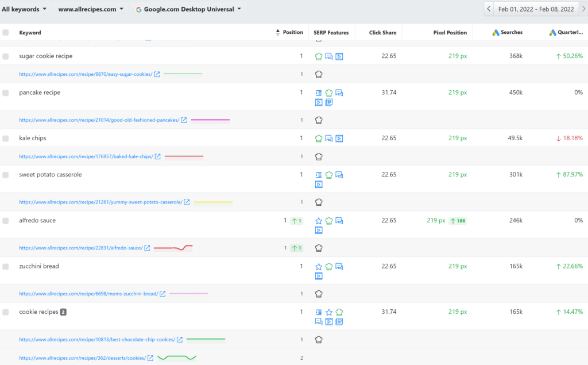Click the Google Ads icon beside the Searches header
The height and width of the screenshot is (365, 588).
(496, 33)
